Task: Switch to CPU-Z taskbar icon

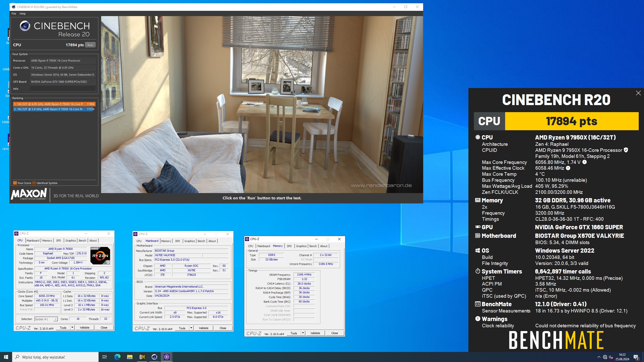Action: coord(167,357)
